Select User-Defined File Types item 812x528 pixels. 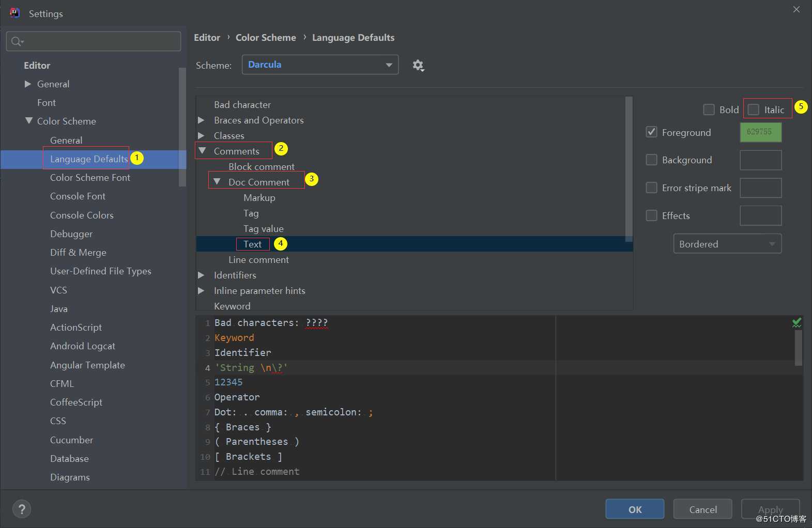(x=101, y=271)
